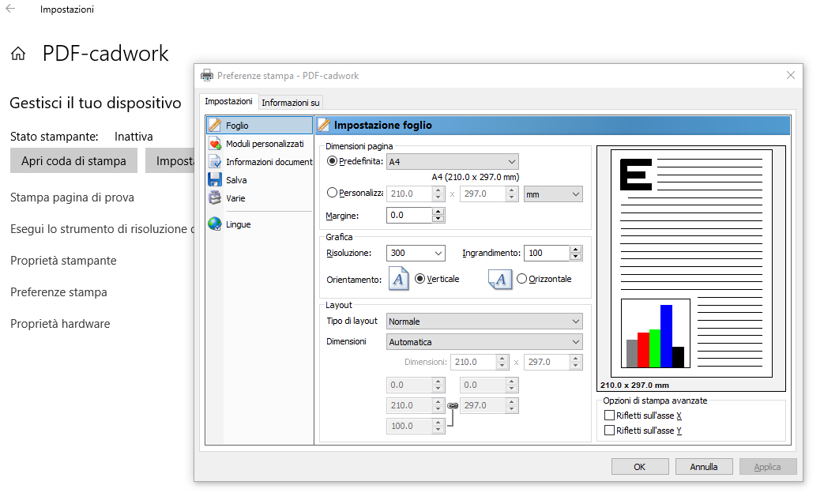Click Stampa pagina di prova link
The height and width of the screenshot is (504, 824).
(x=72, y=197)
